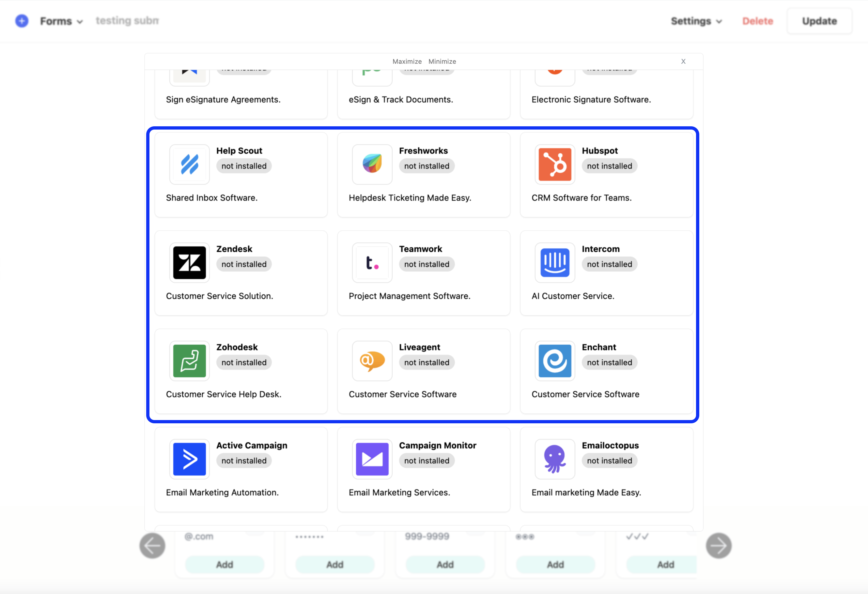This screenshot has height=594, width=868.
Task: Click 'Sign eSignature Agreements.' description
Action: tap(223, 99)
